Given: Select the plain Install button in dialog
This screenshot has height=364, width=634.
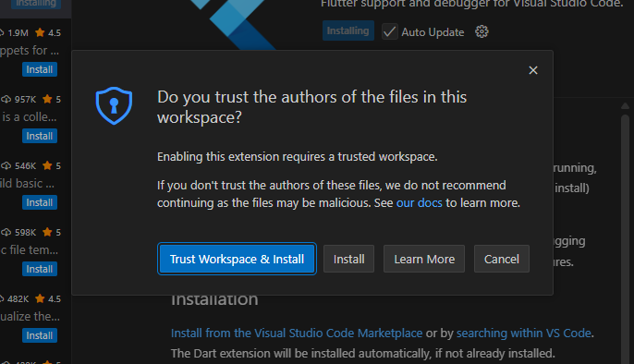Looking at the screenshot, I should tap(349, 259).
